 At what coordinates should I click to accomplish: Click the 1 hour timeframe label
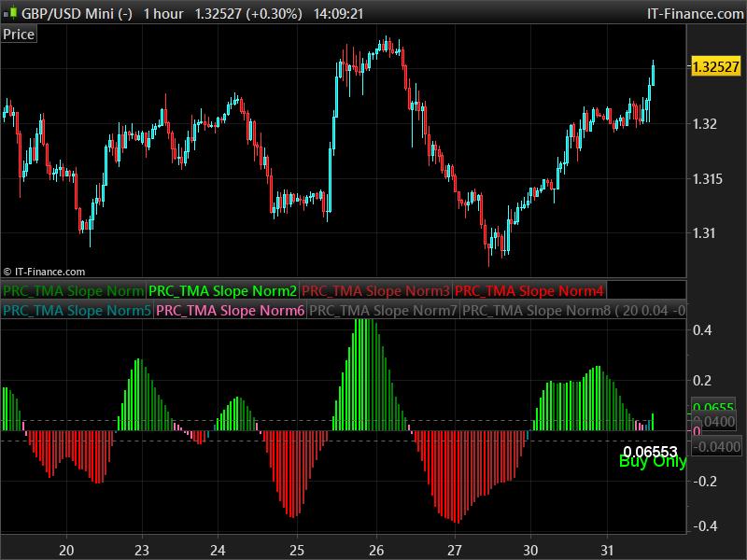[163, 14]
